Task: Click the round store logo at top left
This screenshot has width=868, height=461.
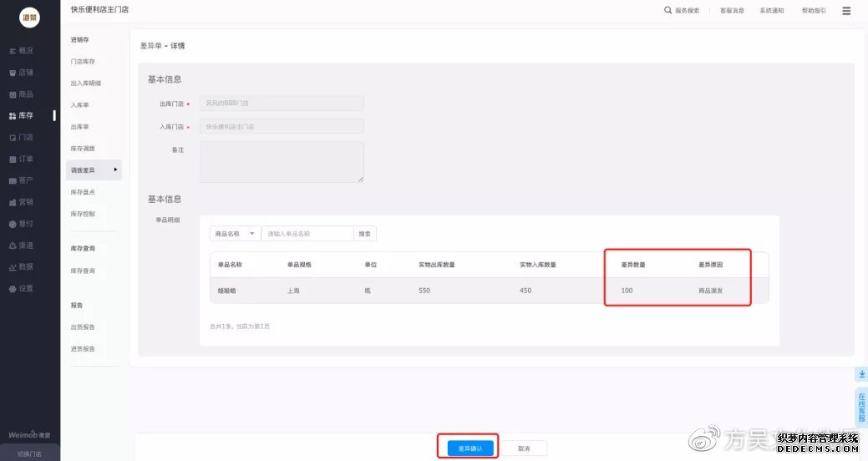Action: tap(29, 18)
